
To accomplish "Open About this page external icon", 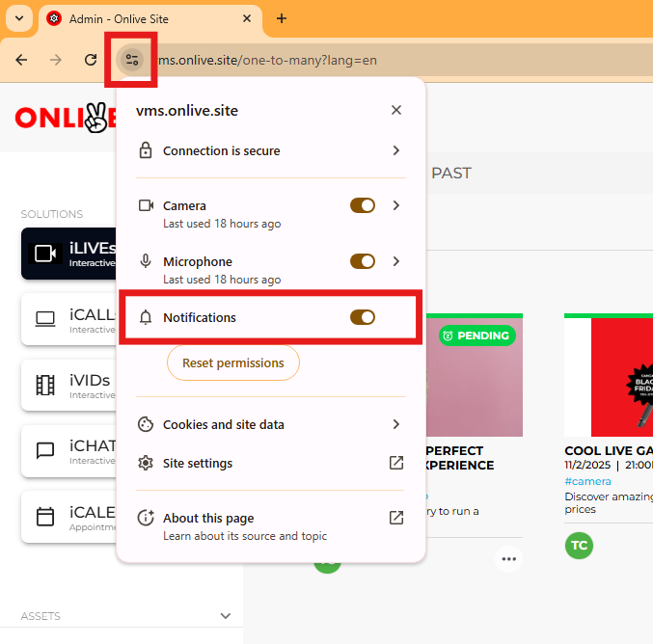I will click(396, 518).
